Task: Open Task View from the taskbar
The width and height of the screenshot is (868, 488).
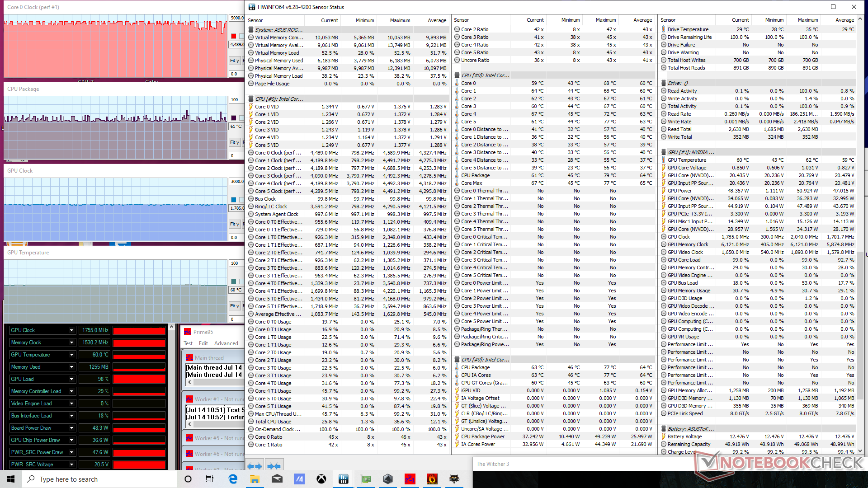Action: (x=210, y=479)
